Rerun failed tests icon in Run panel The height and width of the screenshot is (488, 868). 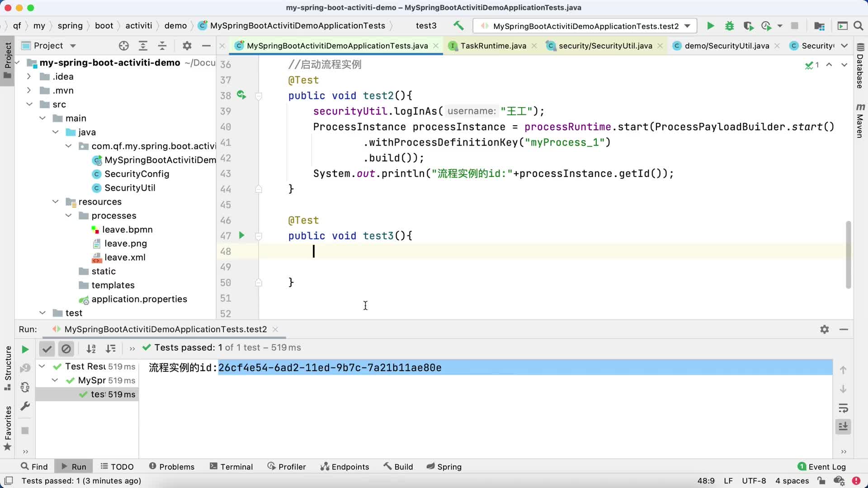point(25,368)
